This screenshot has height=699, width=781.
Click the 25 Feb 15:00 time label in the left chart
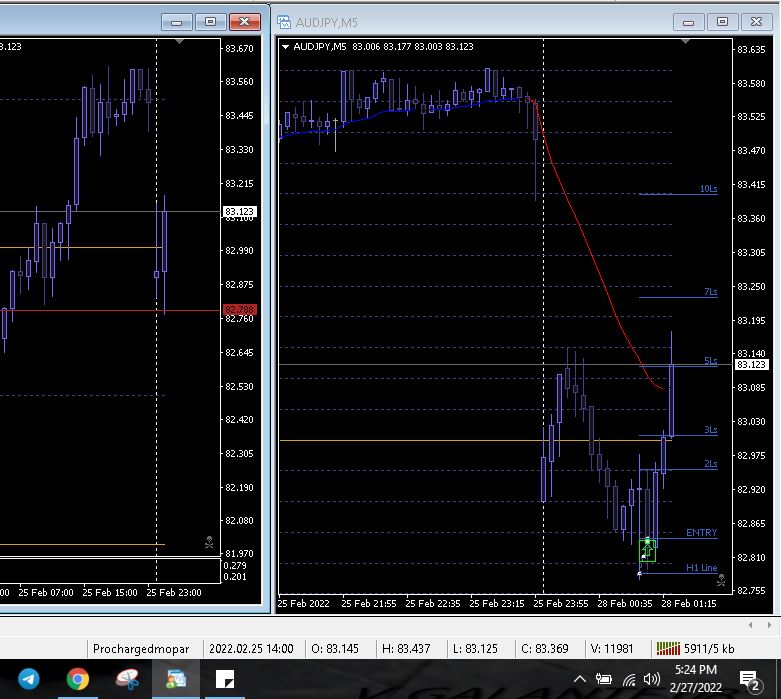pos(110,592)
